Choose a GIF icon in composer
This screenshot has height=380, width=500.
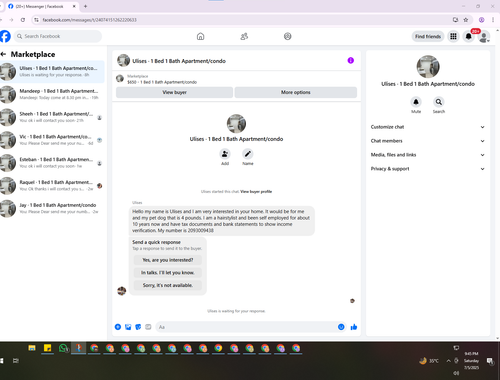(148, 327)
